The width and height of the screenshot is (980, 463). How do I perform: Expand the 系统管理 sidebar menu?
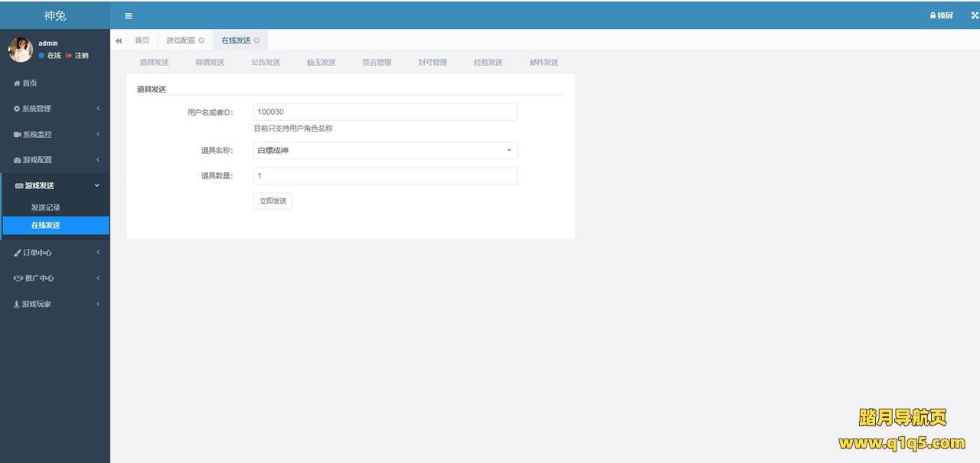54,109
